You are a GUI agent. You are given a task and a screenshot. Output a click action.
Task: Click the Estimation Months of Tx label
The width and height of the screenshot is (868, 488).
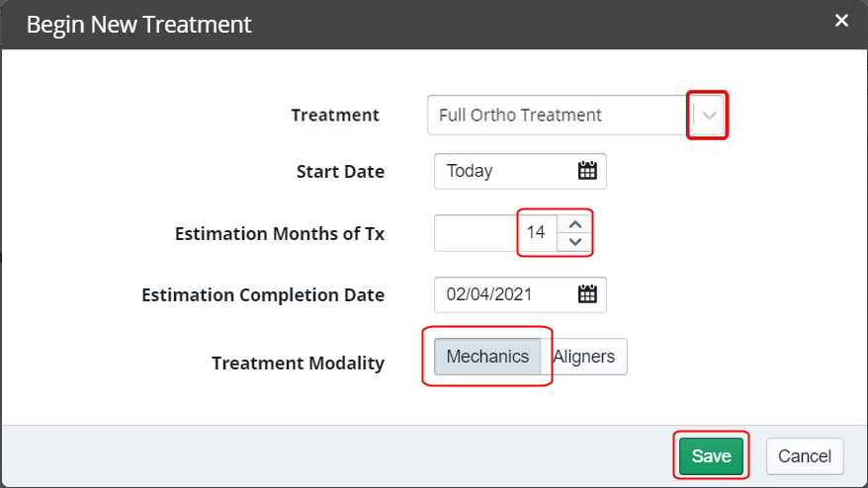point(280,234)
